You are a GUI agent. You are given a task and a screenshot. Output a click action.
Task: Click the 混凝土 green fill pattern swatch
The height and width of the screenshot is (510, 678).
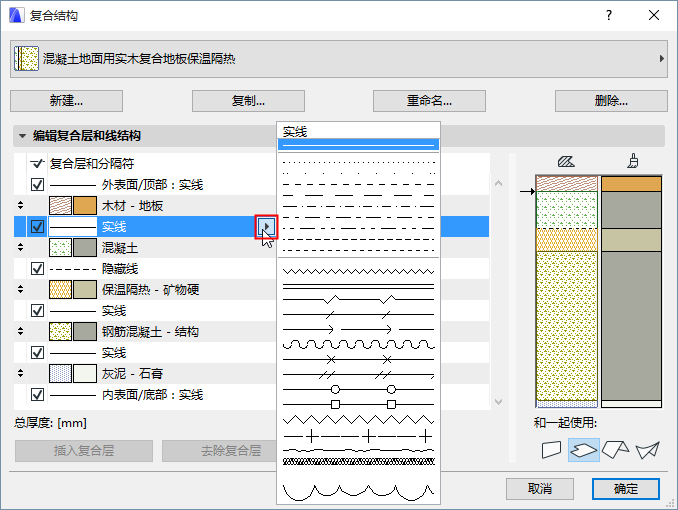61,247
